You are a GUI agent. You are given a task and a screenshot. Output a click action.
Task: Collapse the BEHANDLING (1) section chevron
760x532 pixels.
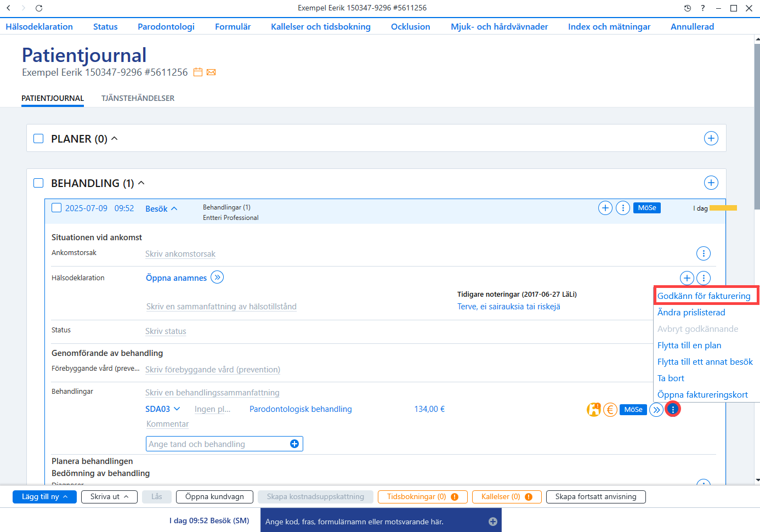pos(141,183)
